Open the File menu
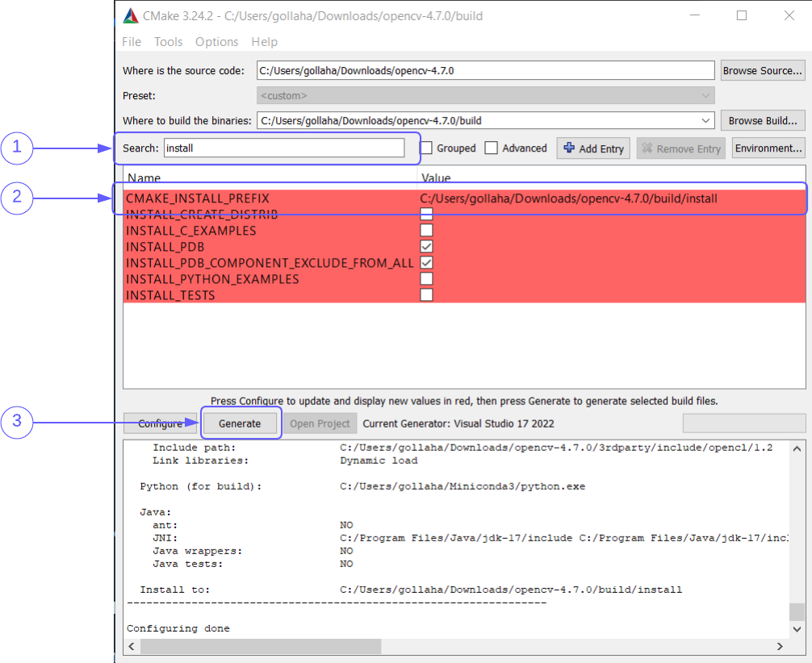Image resolution: width=812 pixels, height=663 pixels. (x=131, y=41)
